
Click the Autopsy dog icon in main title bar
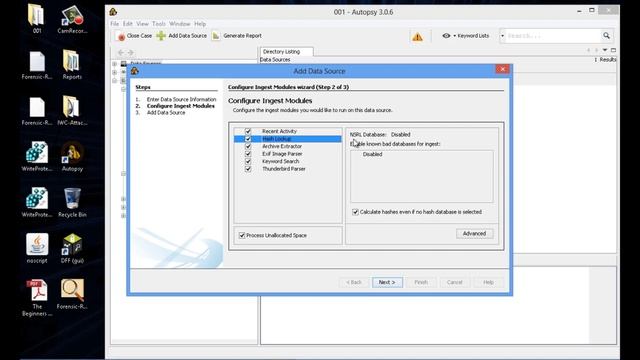113,12
